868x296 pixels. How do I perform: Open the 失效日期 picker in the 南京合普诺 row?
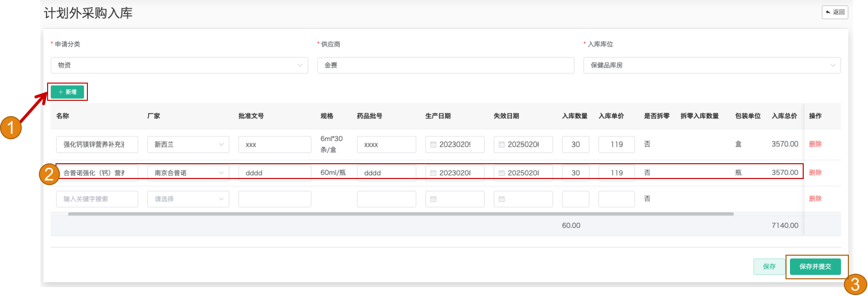(523, 173)
